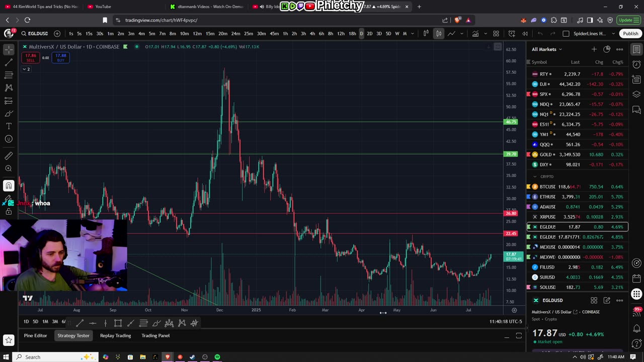This screenshot has height=362, width=644.
Task: Open the Fibonacci retracement tools
Action: [x=9, y=75]
